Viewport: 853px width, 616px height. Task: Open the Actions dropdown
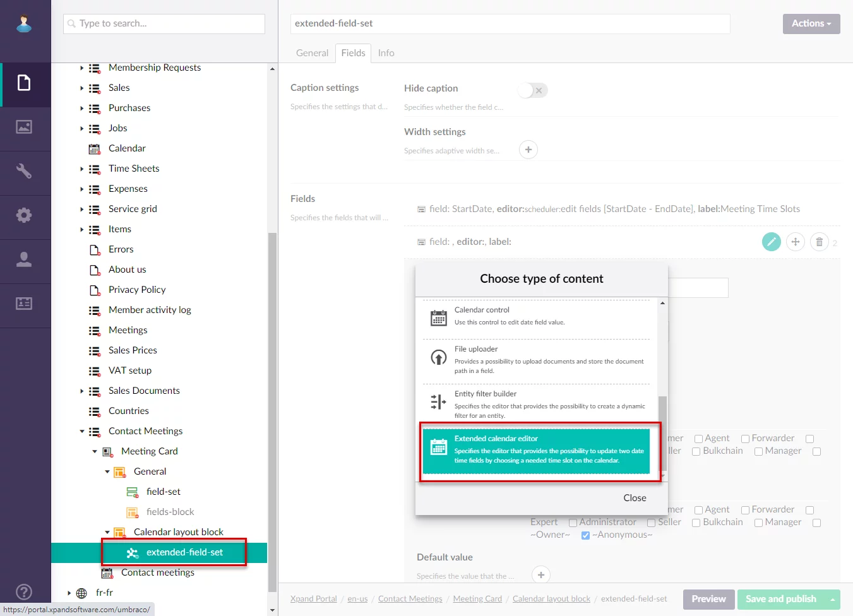click(811, 23)
